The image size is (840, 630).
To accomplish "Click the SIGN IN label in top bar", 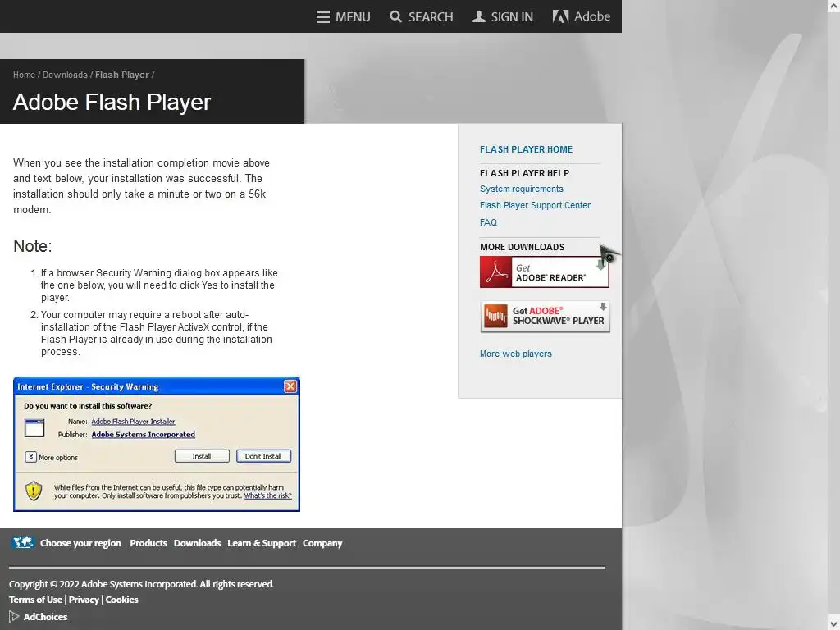I will point(512,17).
